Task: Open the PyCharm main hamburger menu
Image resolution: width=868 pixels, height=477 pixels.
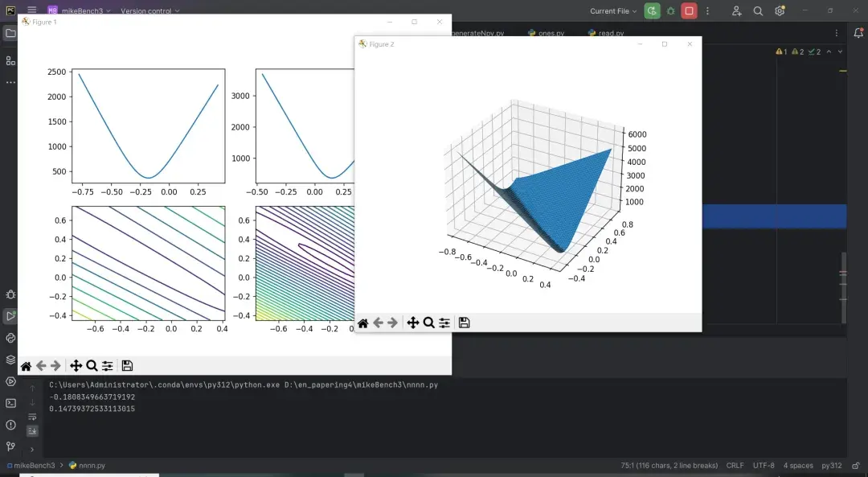Action: point(32,10)
